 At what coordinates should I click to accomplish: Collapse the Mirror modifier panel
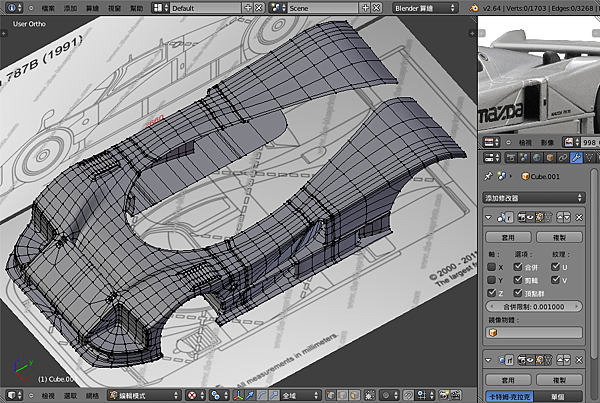click(488, 217)
